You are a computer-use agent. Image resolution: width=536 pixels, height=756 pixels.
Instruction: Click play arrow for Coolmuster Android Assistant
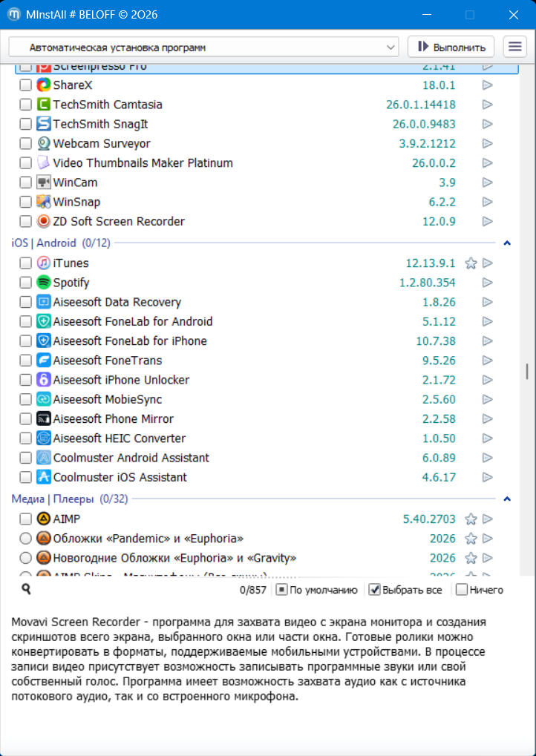pos(488,458)
